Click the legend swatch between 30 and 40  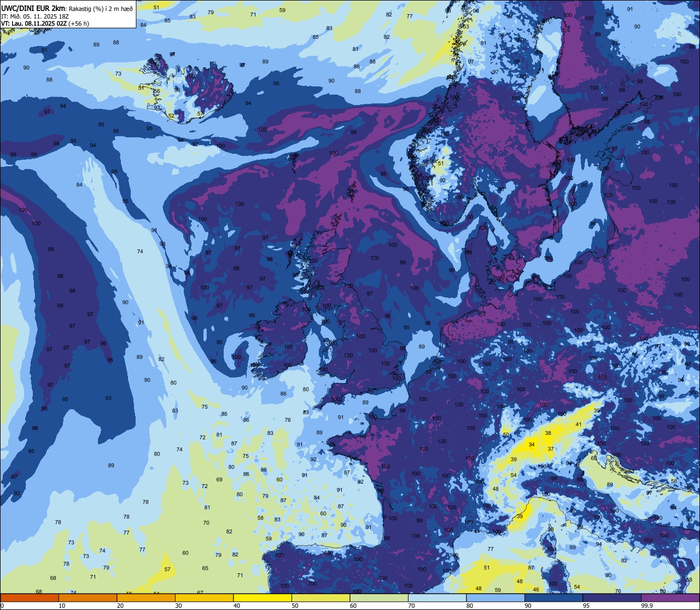coord(205,597)
